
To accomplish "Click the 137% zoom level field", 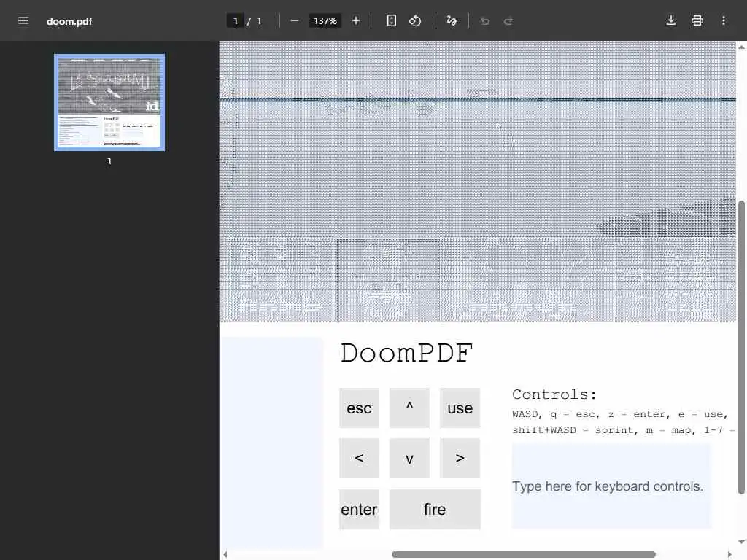I will (325, 21).
